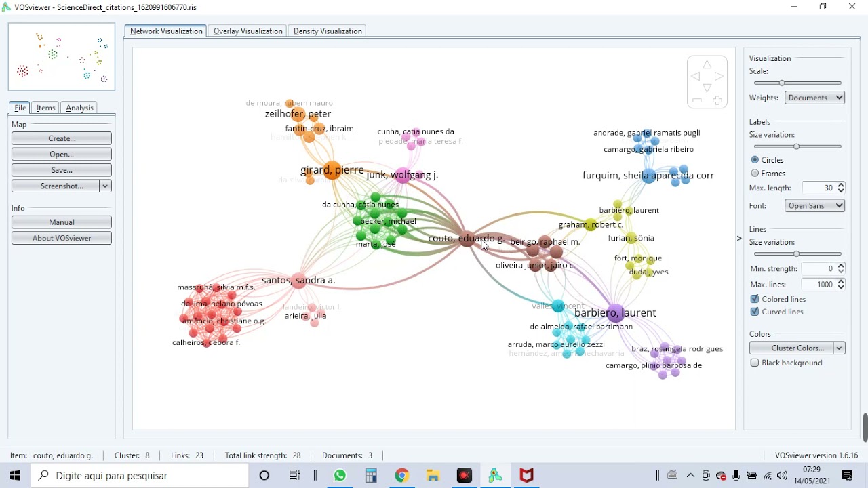Select the santos, sandra a. node
Image resolution: width=868 pixels, height=488 pixels.
coord(299,281)
